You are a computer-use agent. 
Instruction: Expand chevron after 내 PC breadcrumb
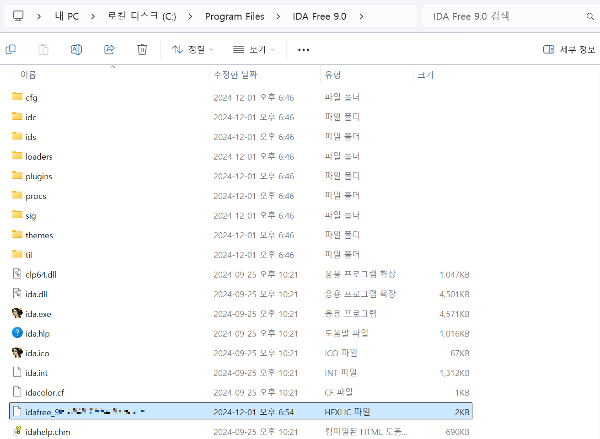[x=93, y=16]
